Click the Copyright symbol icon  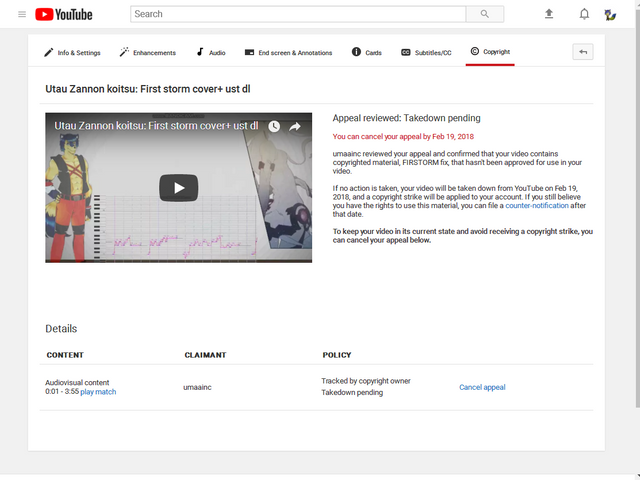pos(475,51)
